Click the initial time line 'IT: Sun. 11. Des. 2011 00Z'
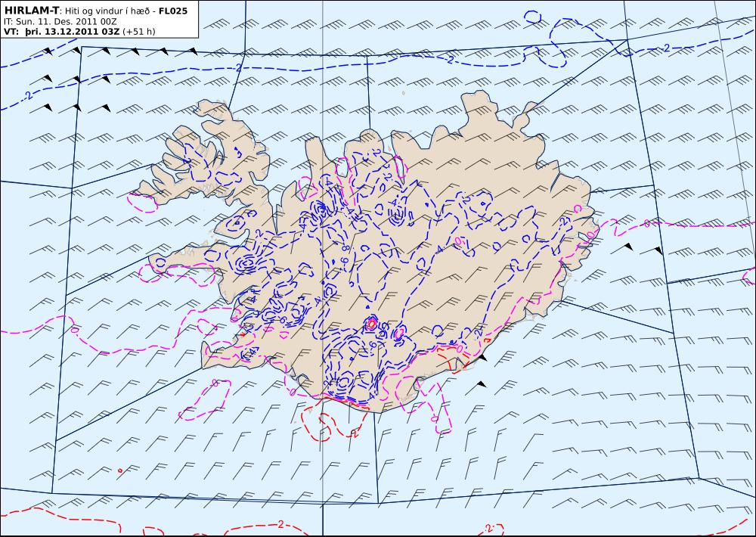The image size is (756, 537). 60,22
